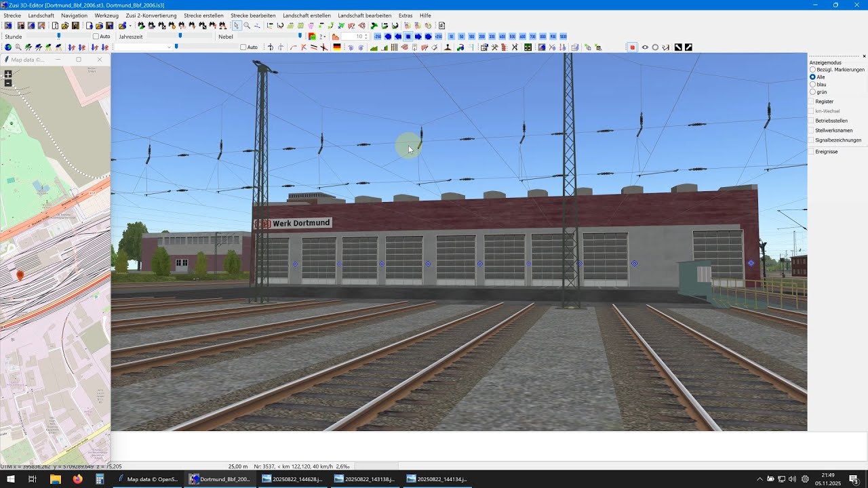Jump forward 250 meters with +250 button
868x488 pixels.
pyautogui.click(x=439, y=37)
